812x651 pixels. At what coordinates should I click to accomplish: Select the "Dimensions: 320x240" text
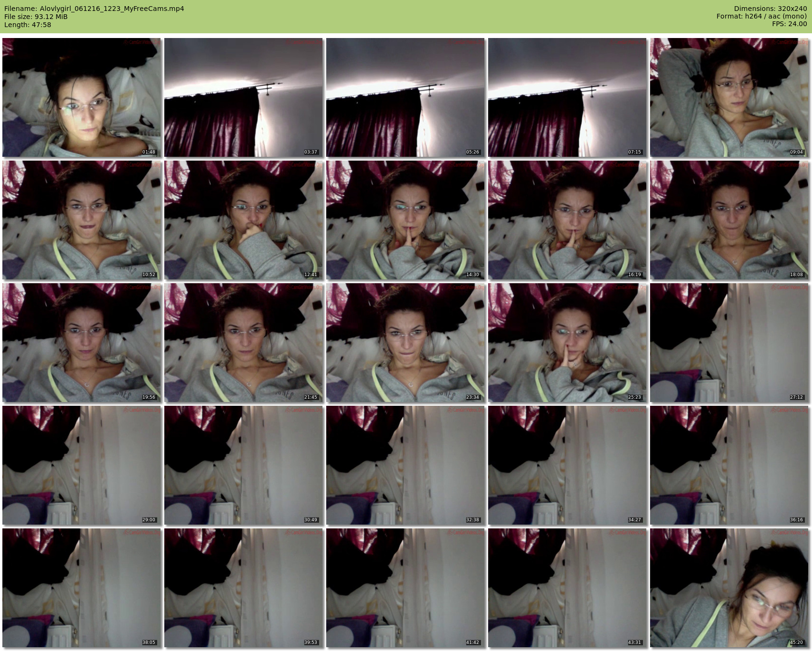click(770, 9)
